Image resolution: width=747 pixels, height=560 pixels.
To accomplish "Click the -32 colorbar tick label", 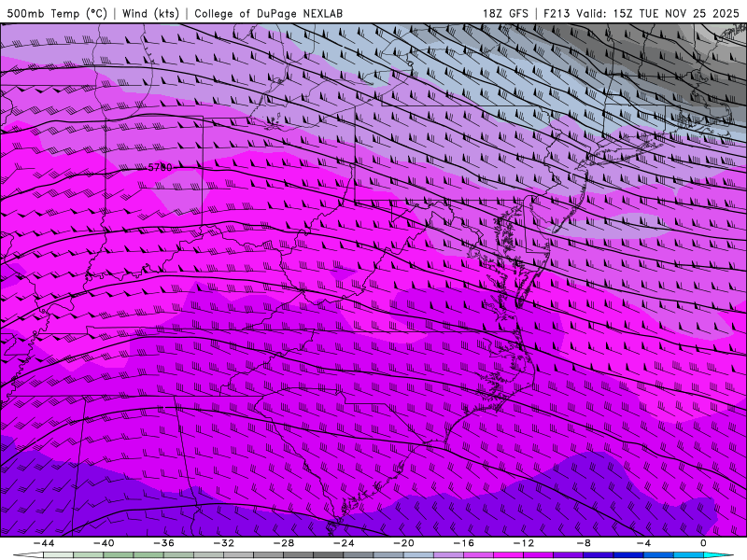I will [224, 543].
